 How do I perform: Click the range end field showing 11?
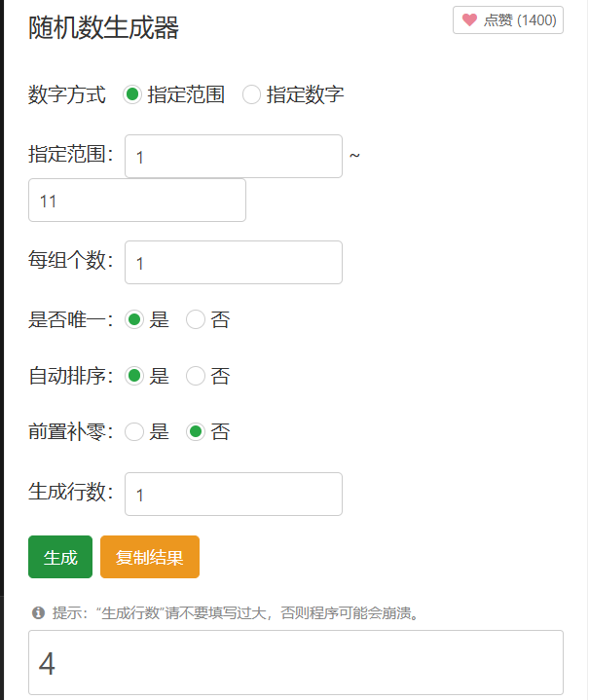coord(137,201)
